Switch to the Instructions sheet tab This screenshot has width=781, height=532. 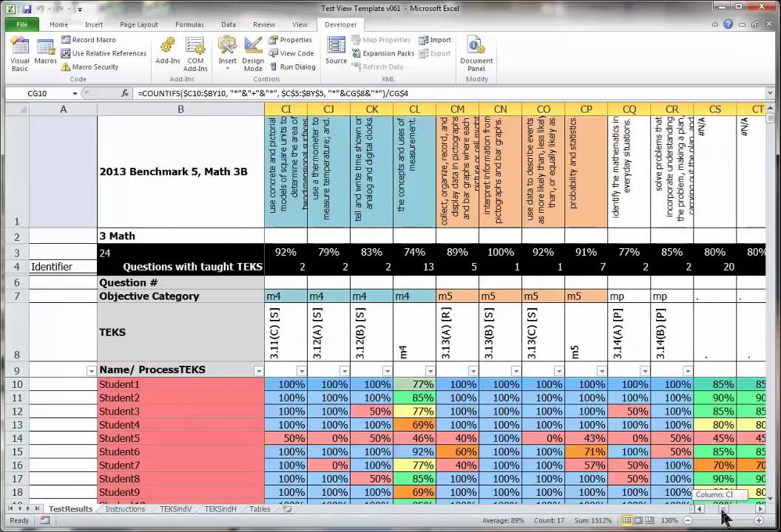pyautogui.click(x=125, y=509)
